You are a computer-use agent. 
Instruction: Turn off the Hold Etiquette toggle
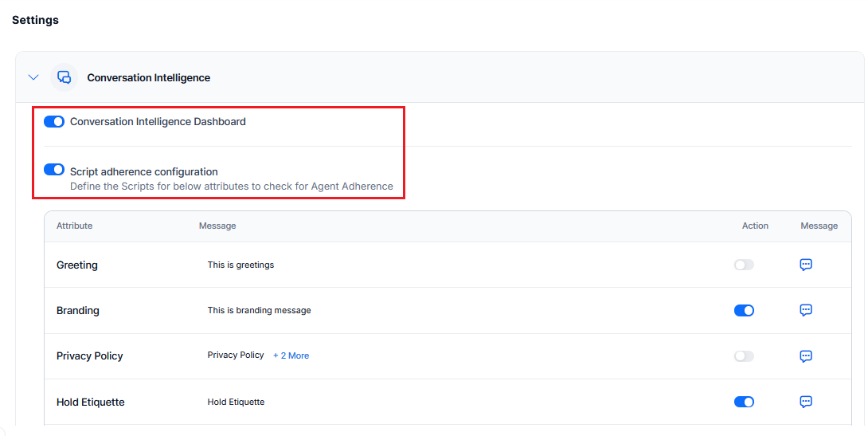pos(744,402)
